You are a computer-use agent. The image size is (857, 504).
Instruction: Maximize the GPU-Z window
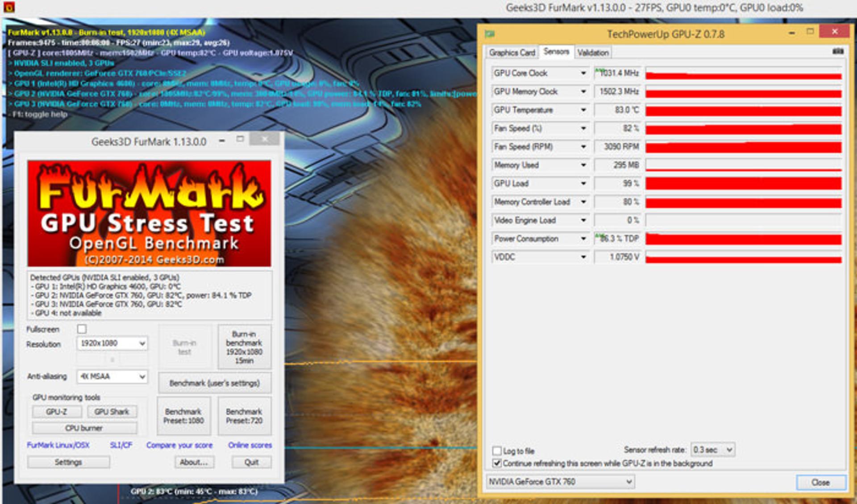810,32
